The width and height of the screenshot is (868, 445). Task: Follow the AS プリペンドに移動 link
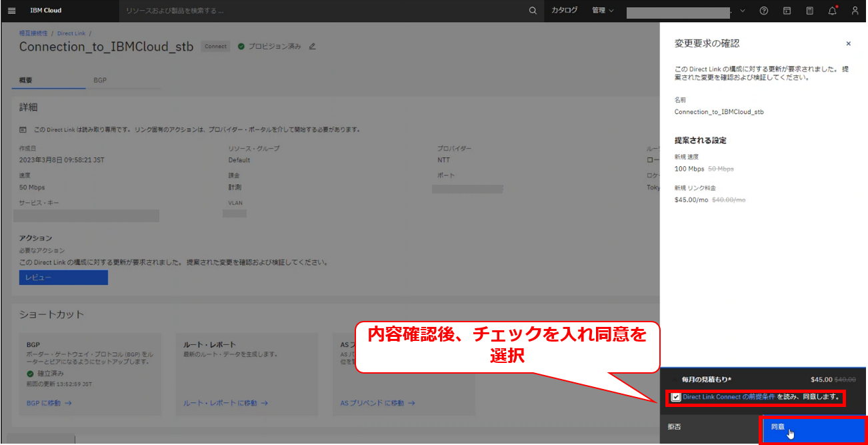point(377,403)
